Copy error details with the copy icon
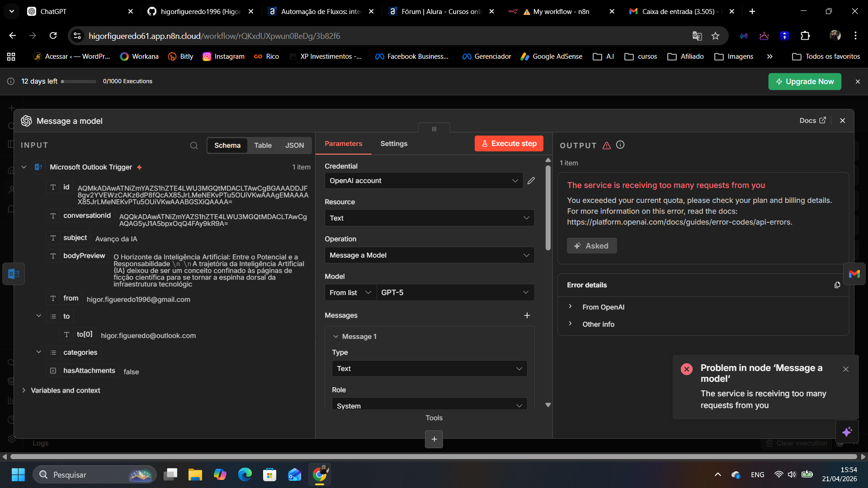The image size is (868, 488). coord(837,285)
